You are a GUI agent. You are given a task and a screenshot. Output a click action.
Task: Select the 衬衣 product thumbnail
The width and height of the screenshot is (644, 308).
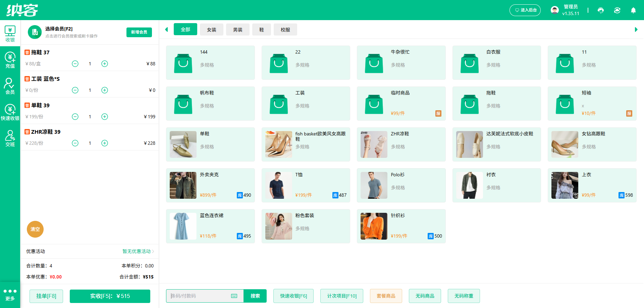[470, 185]
